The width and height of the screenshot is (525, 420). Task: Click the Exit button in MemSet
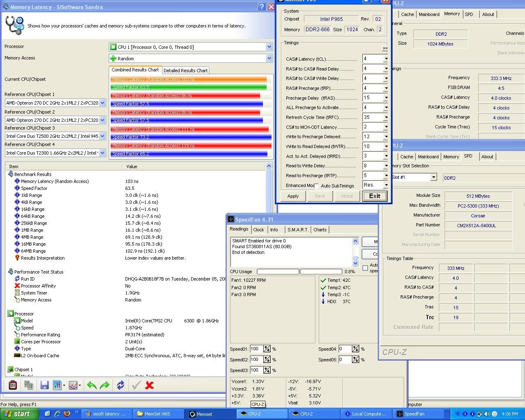point(374,196)
